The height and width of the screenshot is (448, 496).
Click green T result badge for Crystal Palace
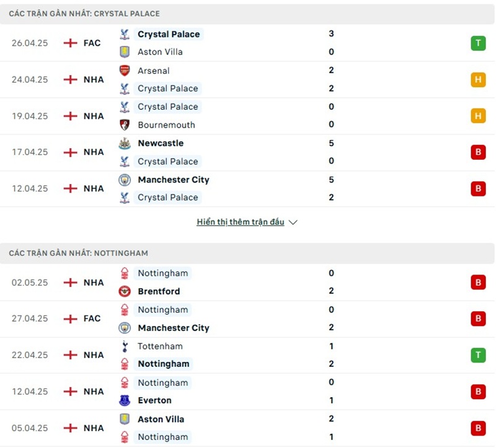pos(478,43)
